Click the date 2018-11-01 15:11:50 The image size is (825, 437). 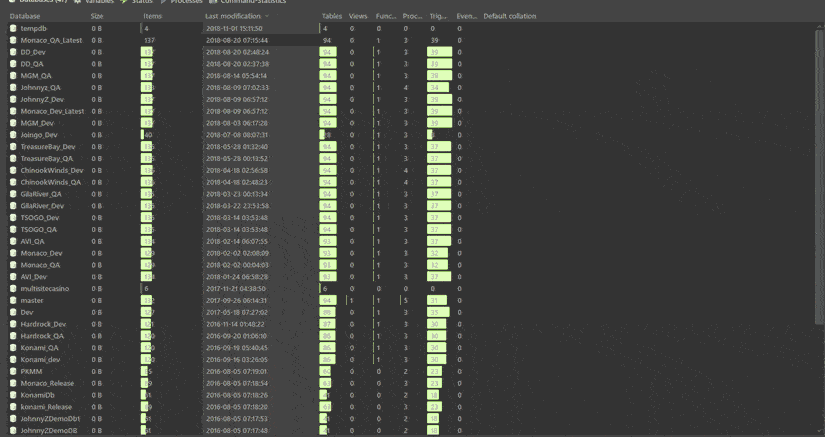pyautogui.click(x=234, y=28)
